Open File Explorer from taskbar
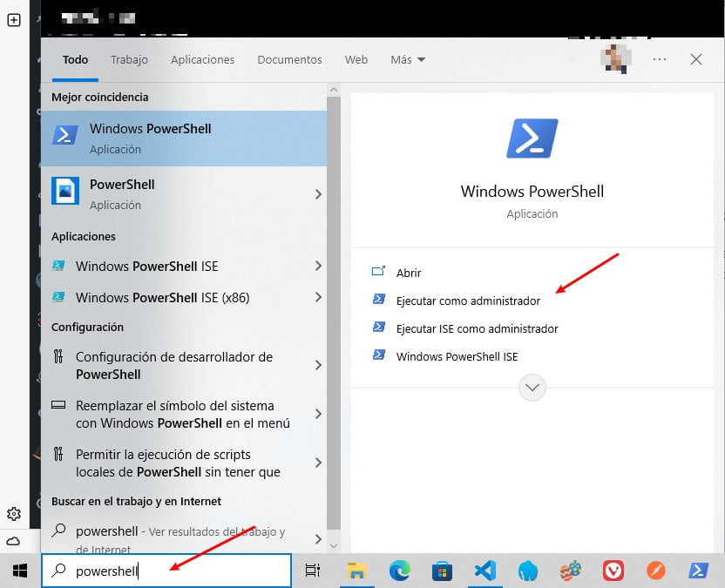Viewport: 725px width, 588px height. pyautogui.click(x=356, y=571)
